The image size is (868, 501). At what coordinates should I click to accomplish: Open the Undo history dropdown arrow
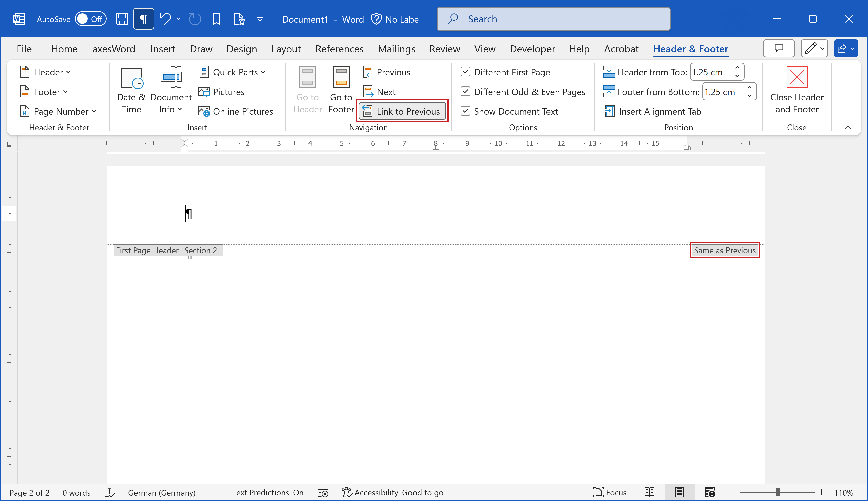(178, 19)
